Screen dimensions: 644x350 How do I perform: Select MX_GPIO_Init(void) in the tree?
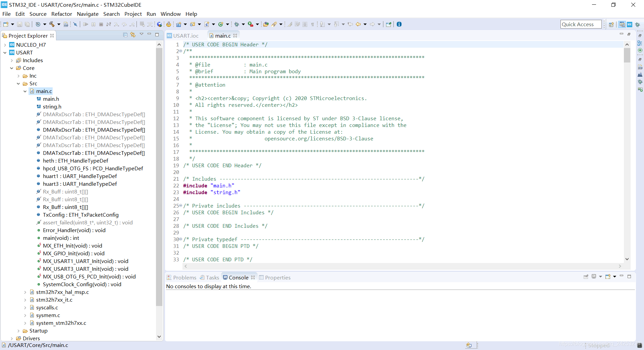(x=73, y=254)
